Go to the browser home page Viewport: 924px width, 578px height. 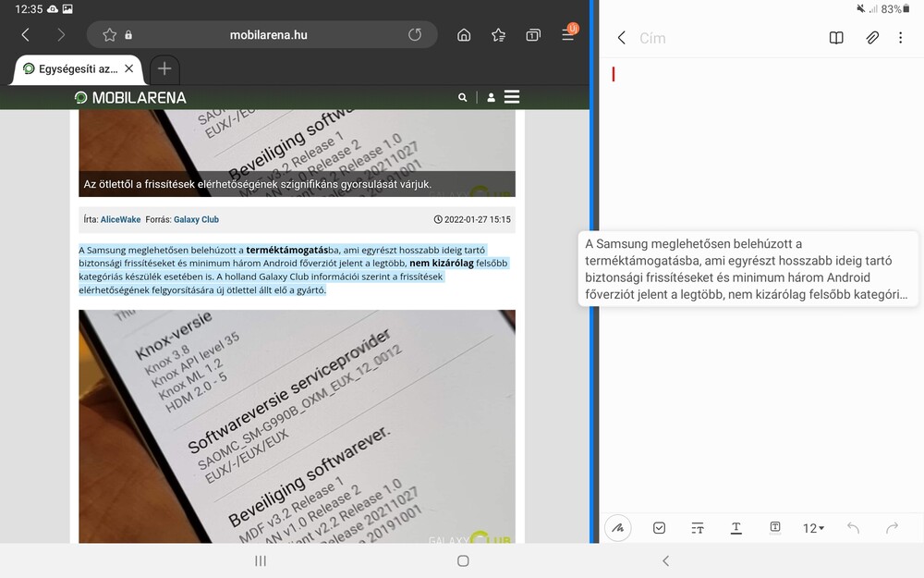click(x=464, y=35)
